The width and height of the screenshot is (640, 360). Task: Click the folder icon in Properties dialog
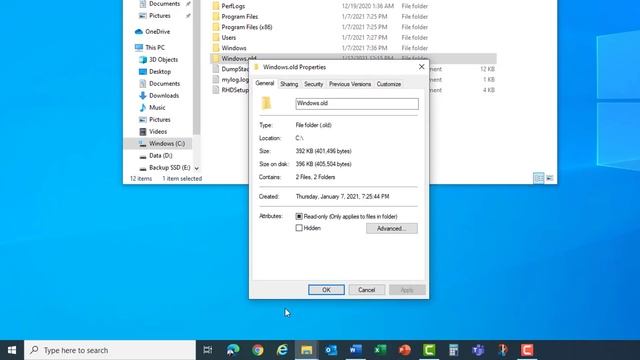(x=266, y=103)
